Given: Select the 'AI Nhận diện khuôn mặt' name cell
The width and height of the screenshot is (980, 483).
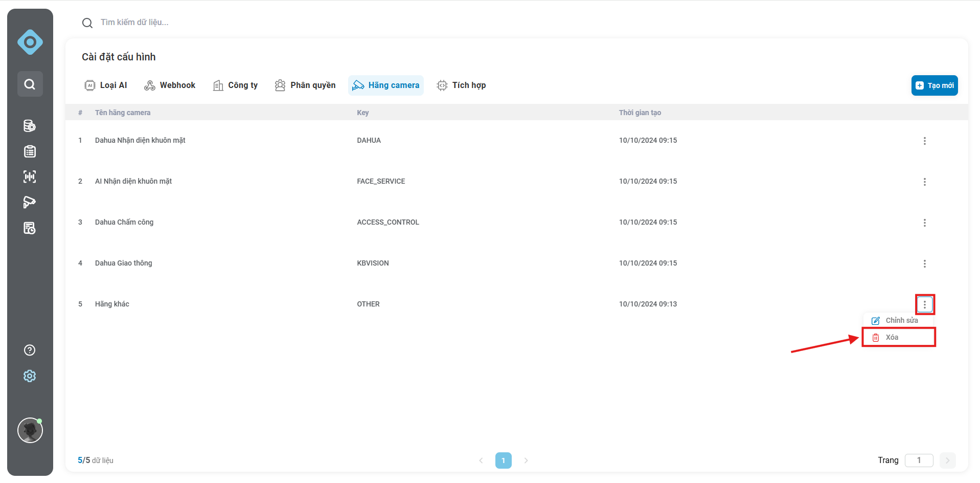Looking at the screenshot, I should click(133, 181).
